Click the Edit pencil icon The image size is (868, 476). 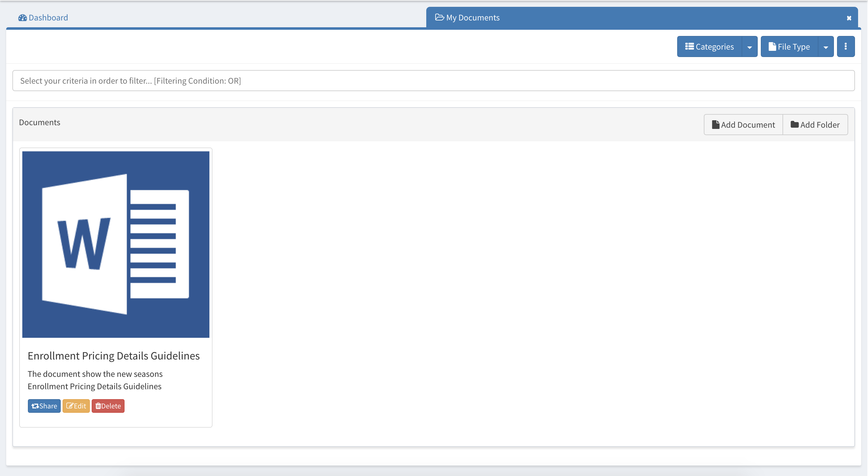(69, 406)
